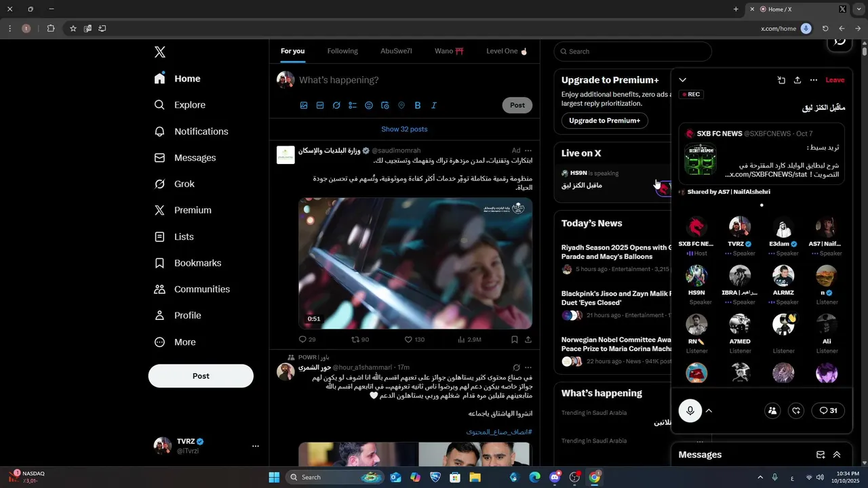Screen dimensions: 868x488
Task: Open Communities in the sidebar
Action: [x=192, y=289]
